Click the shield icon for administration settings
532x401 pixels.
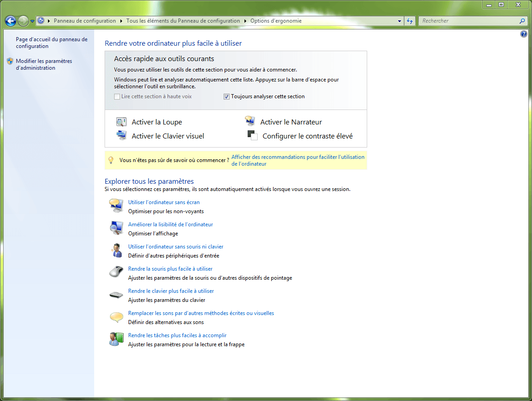point(10,61)
